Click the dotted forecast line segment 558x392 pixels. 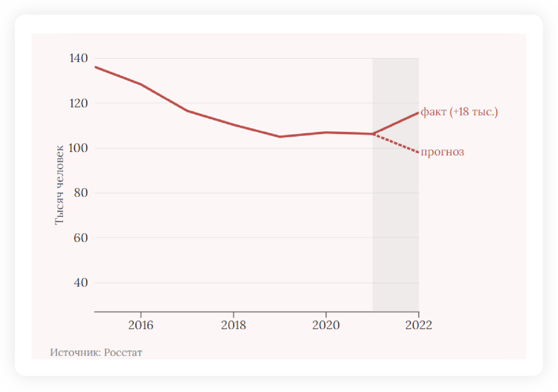click(x=396, y=143)
